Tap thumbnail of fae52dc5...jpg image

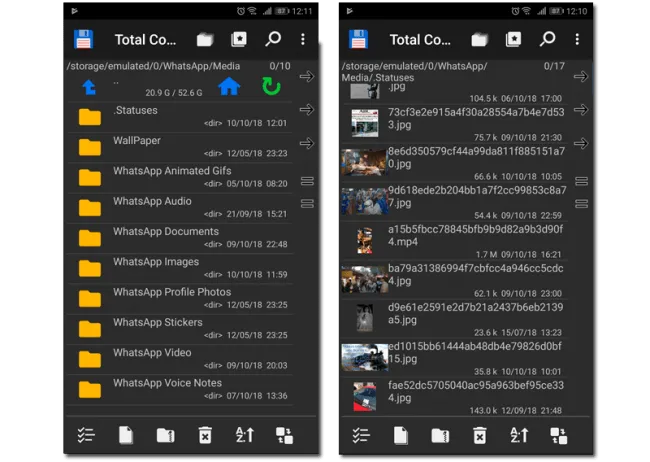[x=365, y=396]
